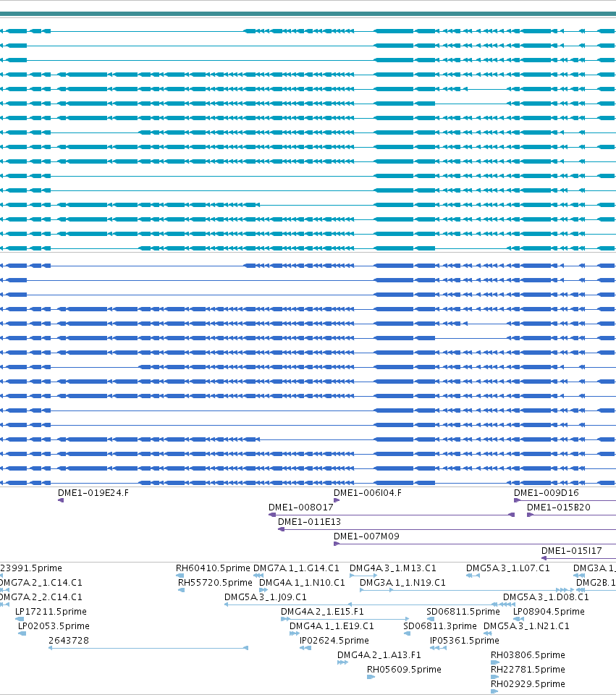Select DMG5A.3_1.L07.C1 label
Viewport: 616px width, 695px height.
point(508,568)
